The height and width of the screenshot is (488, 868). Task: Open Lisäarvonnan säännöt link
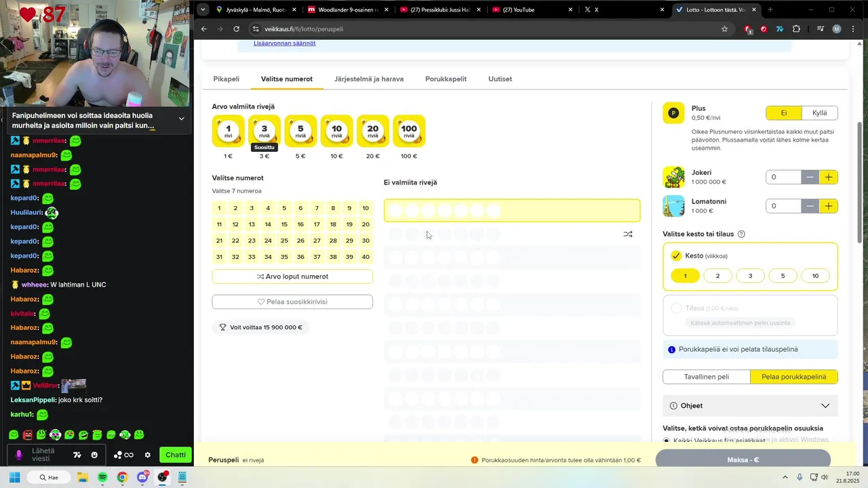click(284, 43)
